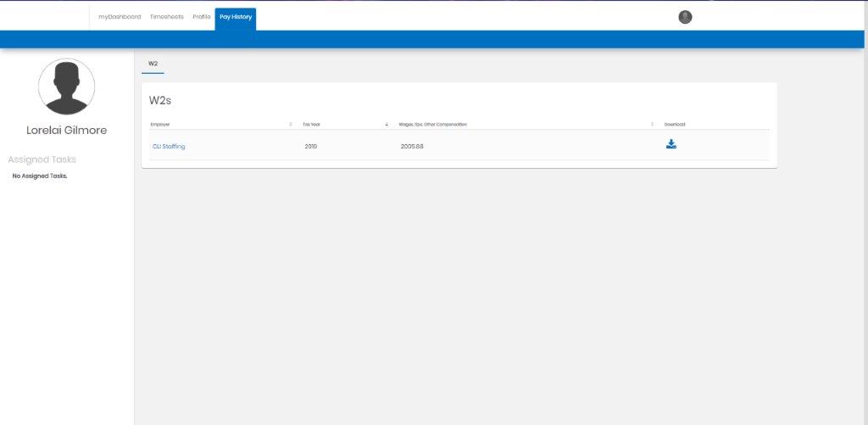Viewport: 868px width, 425px height.
Task: Click the Wages, tips, other compensation header
Action: [x=432, y=125]
